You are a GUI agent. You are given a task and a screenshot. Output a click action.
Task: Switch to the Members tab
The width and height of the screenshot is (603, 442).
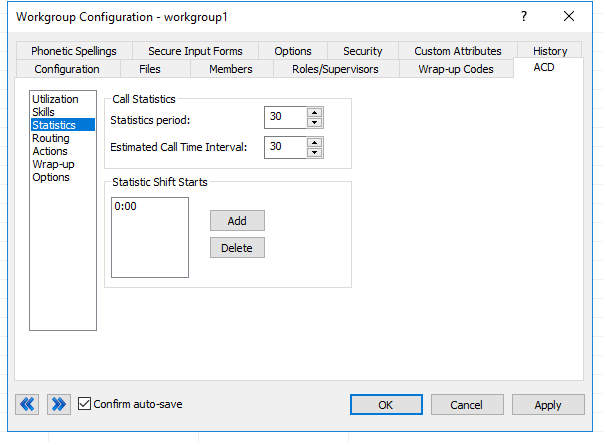click(x=230, y=69)
